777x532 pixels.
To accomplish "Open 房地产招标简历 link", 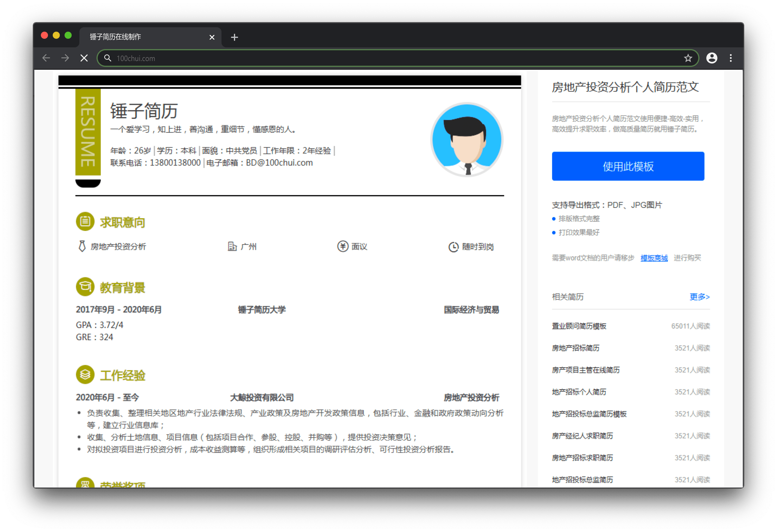I will 575,348.
